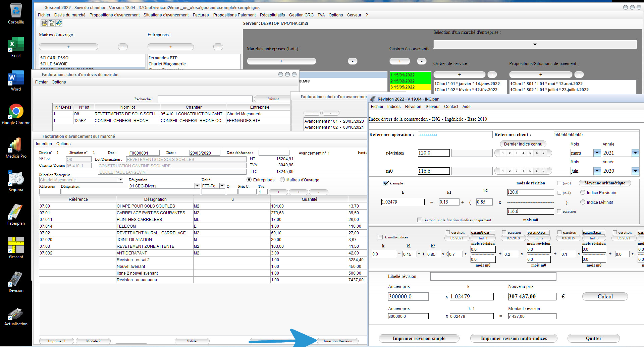Open the Séquora desktop icon
Viewport: 644px width, 347px height.
pyautogui.click(x=16, y=181)
